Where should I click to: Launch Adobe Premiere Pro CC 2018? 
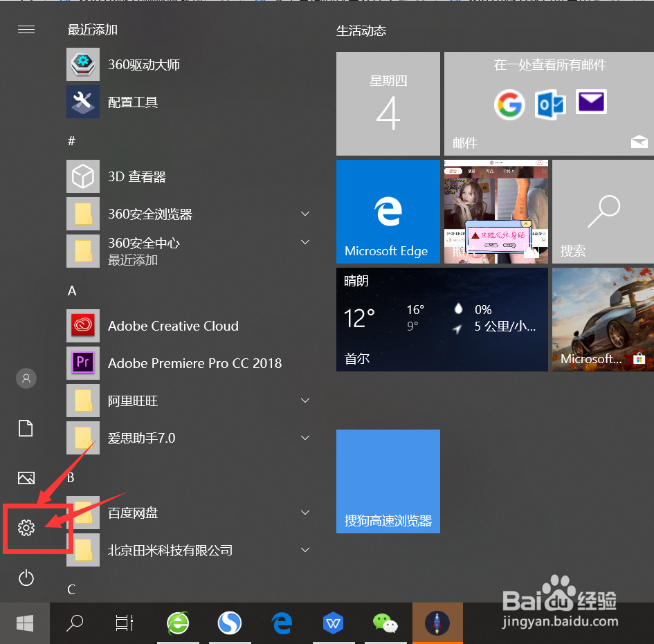click(x=188, y=363)
